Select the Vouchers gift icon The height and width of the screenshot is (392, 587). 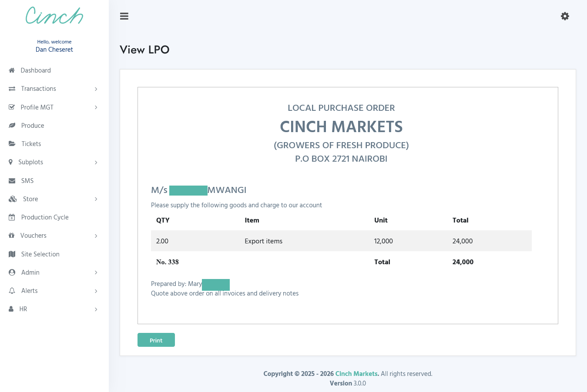coord(11,236)
